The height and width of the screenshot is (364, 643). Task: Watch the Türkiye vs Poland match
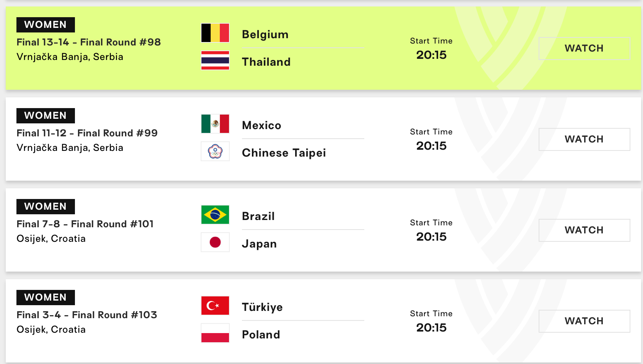click(x=584, y=321)
